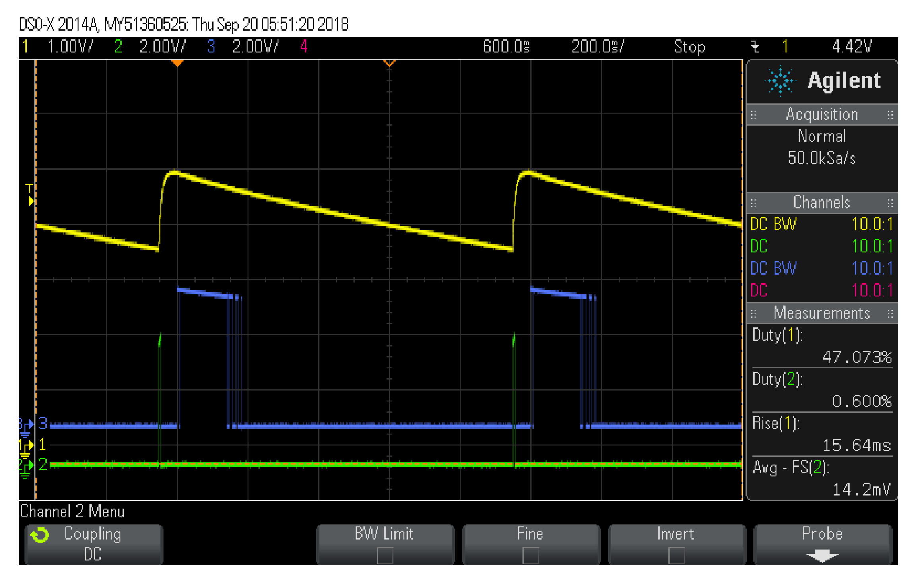The width and height of the screenshot is (924, 581).
Task: Open the Probe submenu arrow
Action: pyautogui.click(x=822, y=556)
